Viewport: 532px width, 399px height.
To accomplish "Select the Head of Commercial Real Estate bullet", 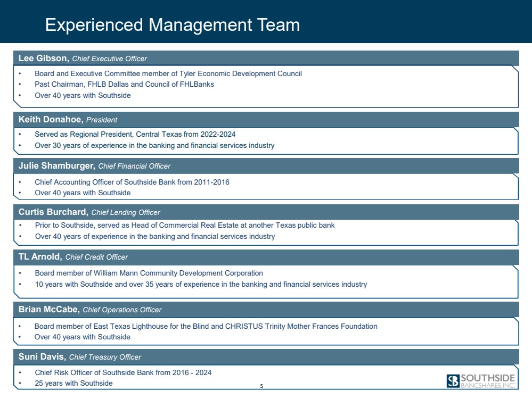I will (x=185, y=225).
